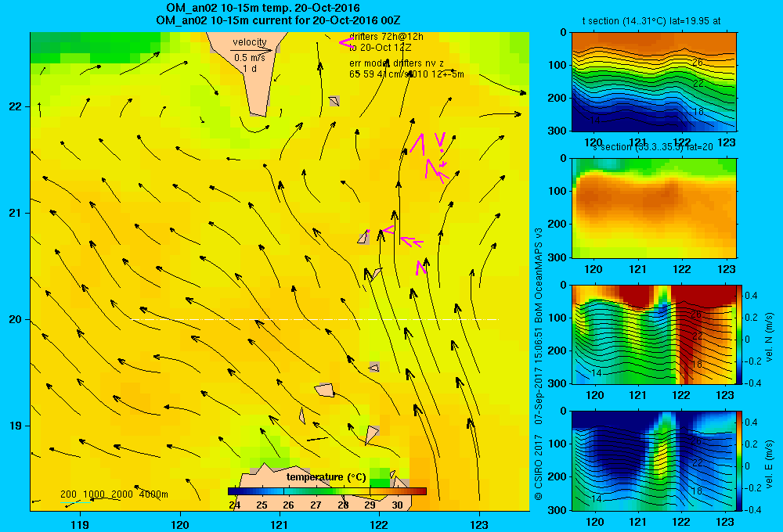The image size is (783, 532).
Task: Click the white dashed section line at latitude 20
Action: point(315,319)
